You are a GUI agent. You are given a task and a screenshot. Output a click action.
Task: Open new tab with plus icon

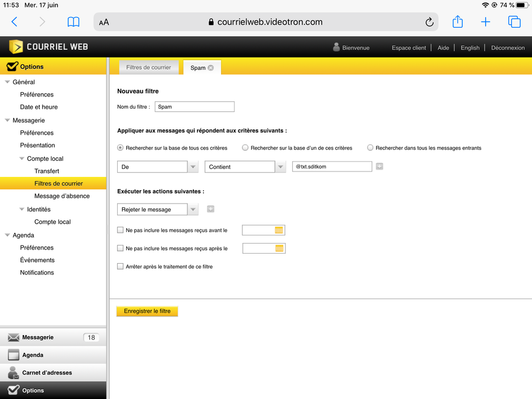pos(486,22)
